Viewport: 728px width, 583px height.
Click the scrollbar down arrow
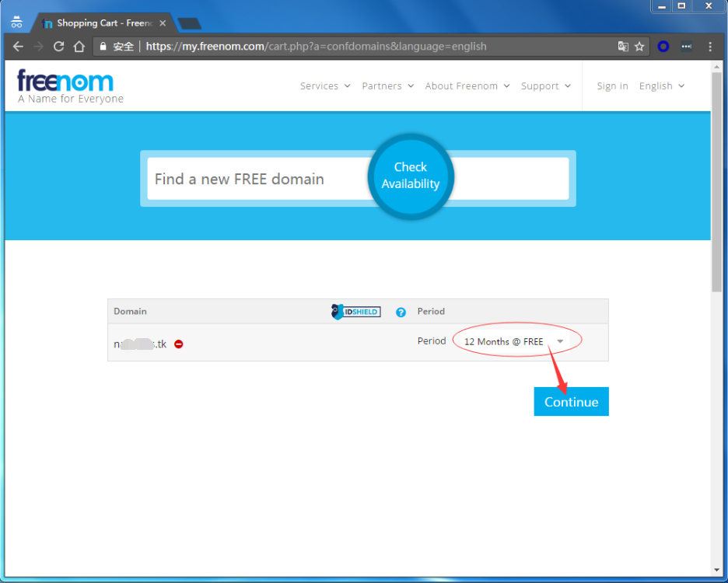pyautogui.click(x=716, y=570)
